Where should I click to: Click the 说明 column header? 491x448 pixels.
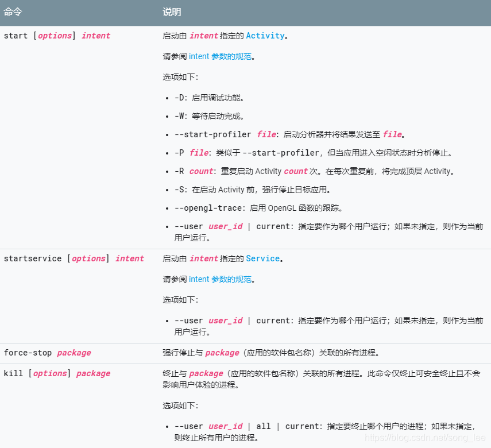coord(172,12)
